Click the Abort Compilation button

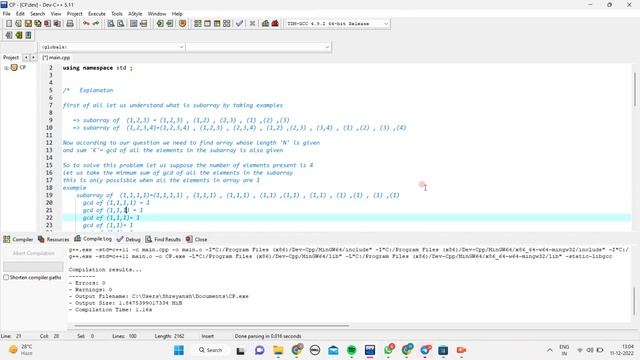point(33,253)
